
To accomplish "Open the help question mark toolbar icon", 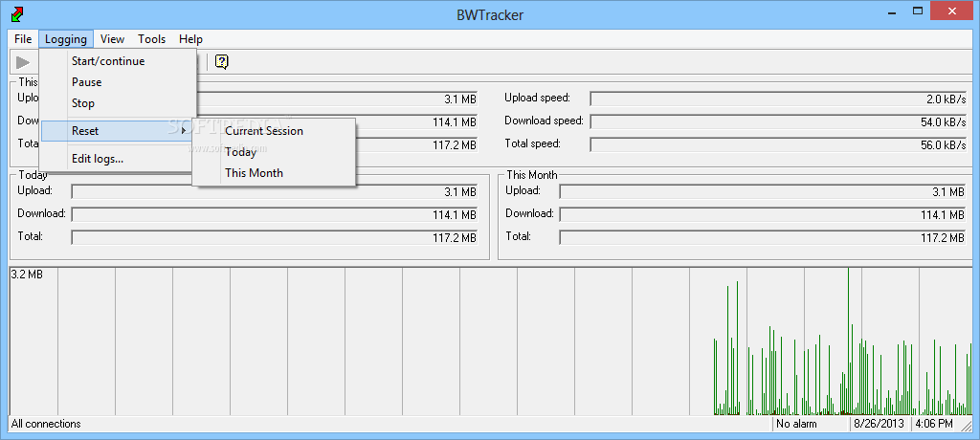I will 221,62.
